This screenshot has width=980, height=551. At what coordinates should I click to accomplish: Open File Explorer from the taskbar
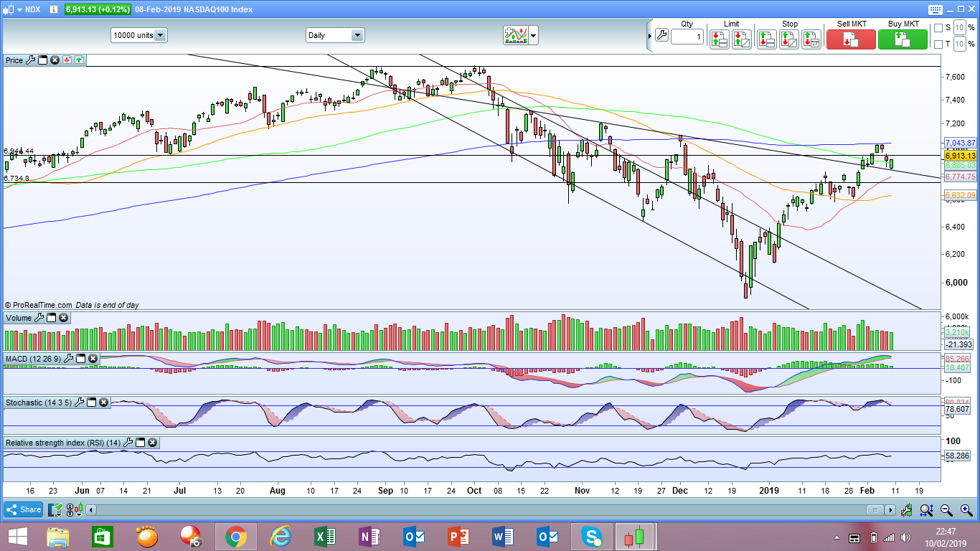(57, 537)
